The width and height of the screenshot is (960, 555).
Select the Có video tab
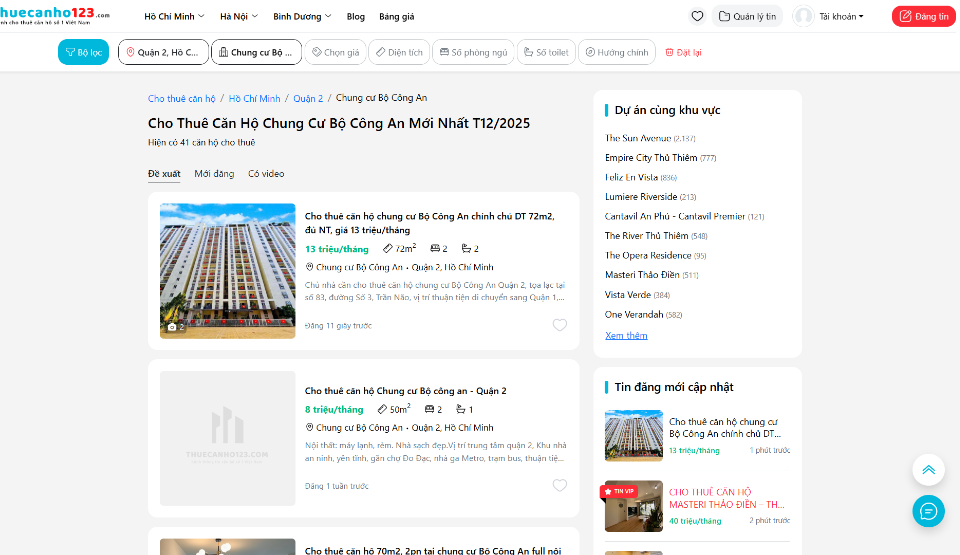click(x=266, y=174)
